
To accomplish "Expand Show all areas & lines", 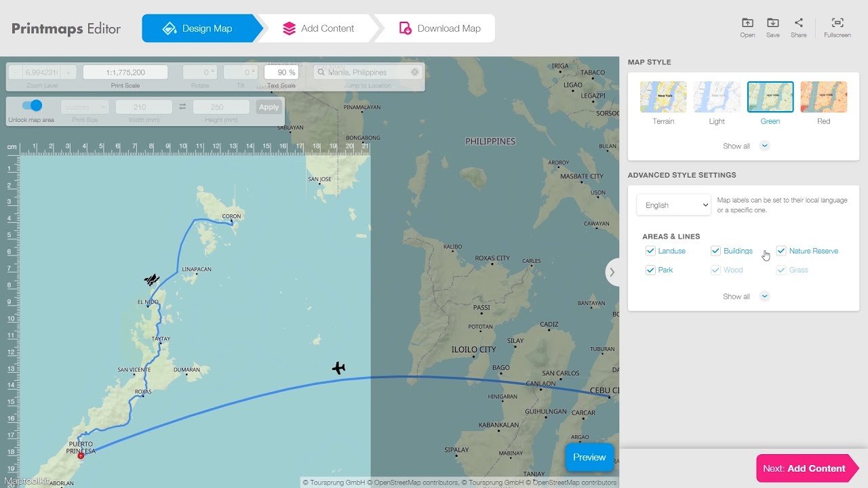I will click(x=745, y=296).
